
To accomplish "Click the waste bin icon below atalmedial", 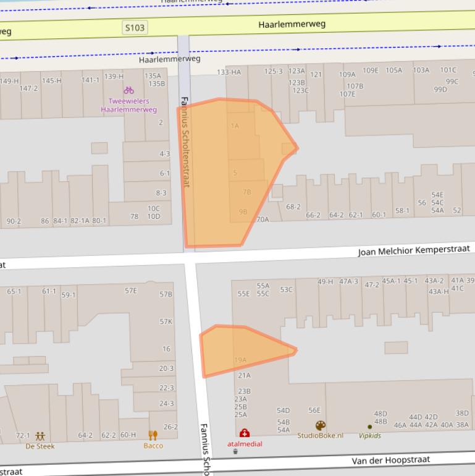I will click(235, 452).
